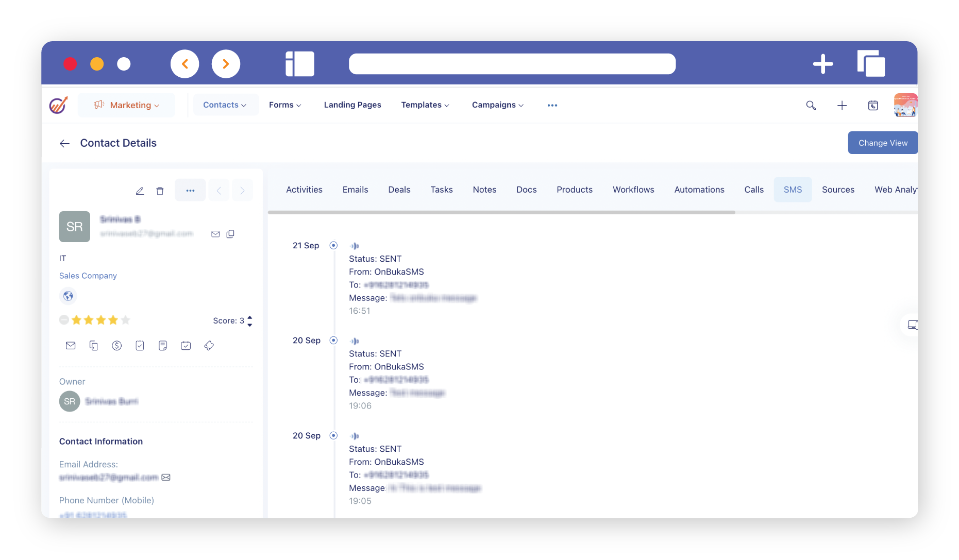This screenshot has height=560, width=959.
Task: Click the call log icon in top navigation
Action: pyautogui.click(x=873, y=105)
